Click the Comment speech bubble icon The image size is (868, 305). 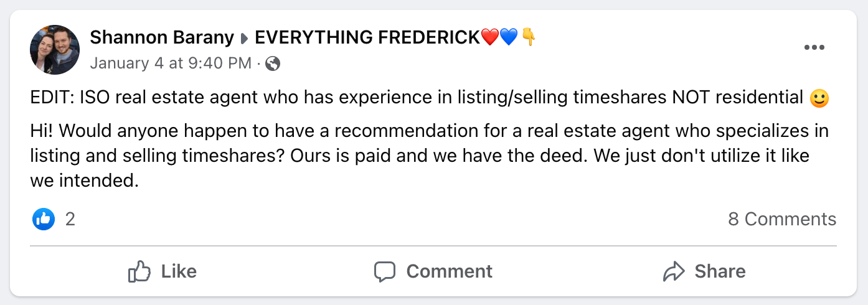point(385,271)
